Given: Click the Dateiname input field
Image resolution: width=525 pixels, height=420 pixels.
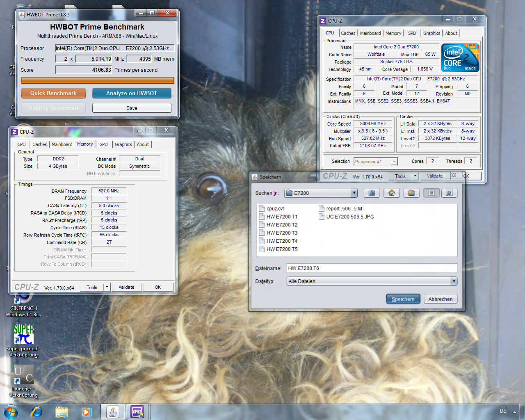Looking at the screenshot, I should coord(372,268).
